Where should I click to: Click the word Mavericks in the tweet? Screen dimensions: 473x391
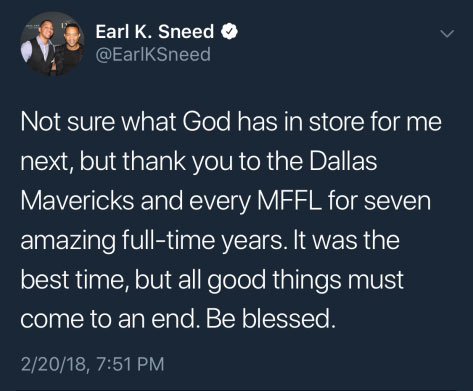77,201
